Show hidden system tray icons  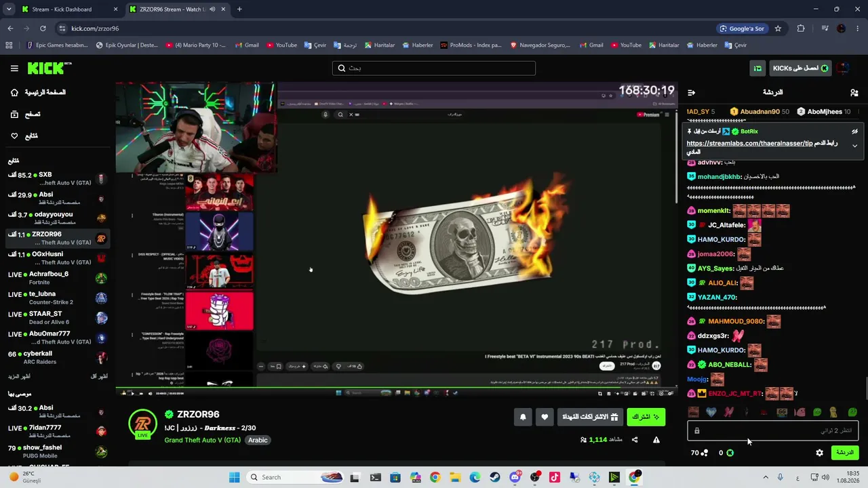tap(766, 477)
